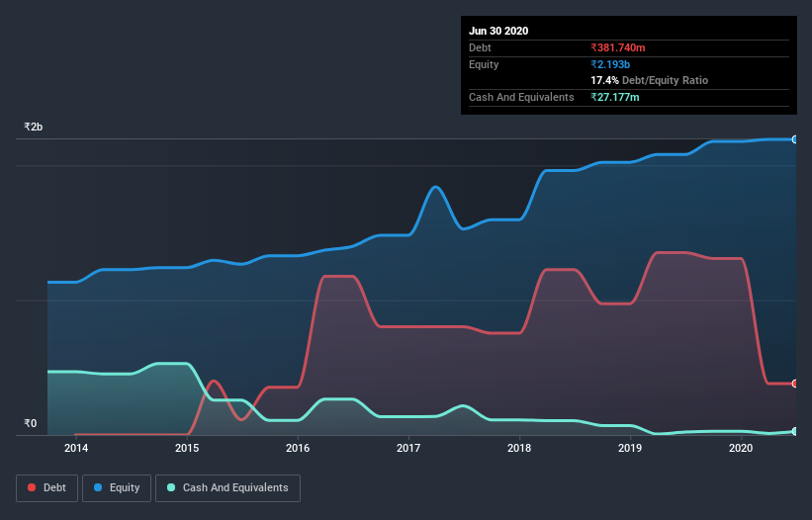812x520 pixels.
Task: Click Cash And Equivalents label in tooltip
Action: pyautogui.click(x=521, y=97)
